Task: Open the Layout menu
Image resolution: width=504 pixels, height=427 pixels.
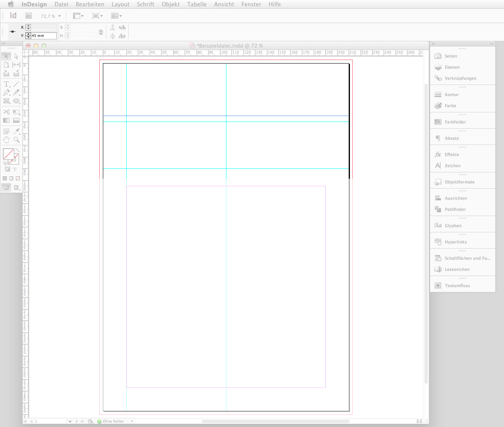Action: [x=120, y=4]
